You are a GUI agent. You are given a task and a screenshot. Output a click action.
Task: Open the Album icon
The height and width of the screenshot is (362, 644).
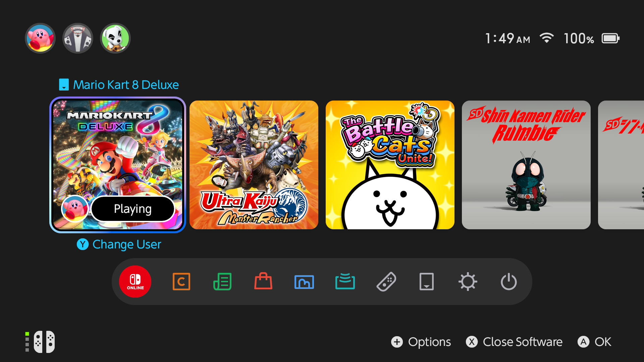304,282
